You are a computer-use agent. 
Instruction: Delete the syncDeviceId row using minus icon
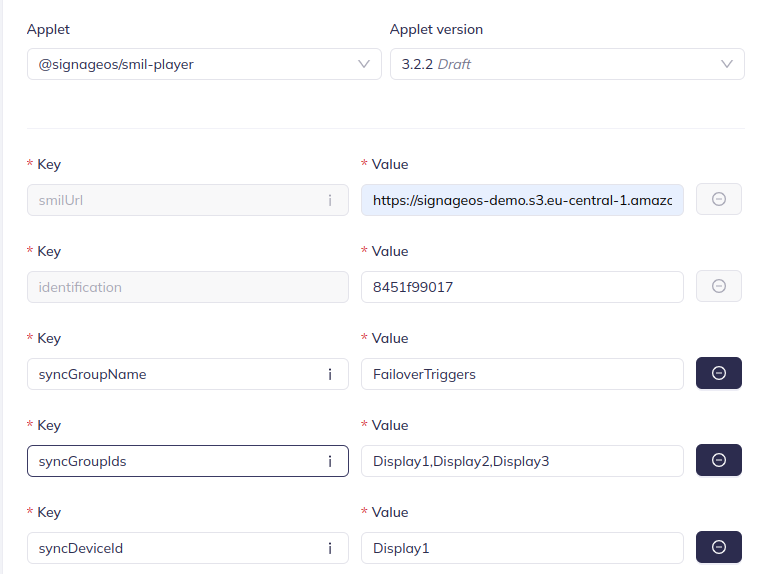tap(718, 547)
